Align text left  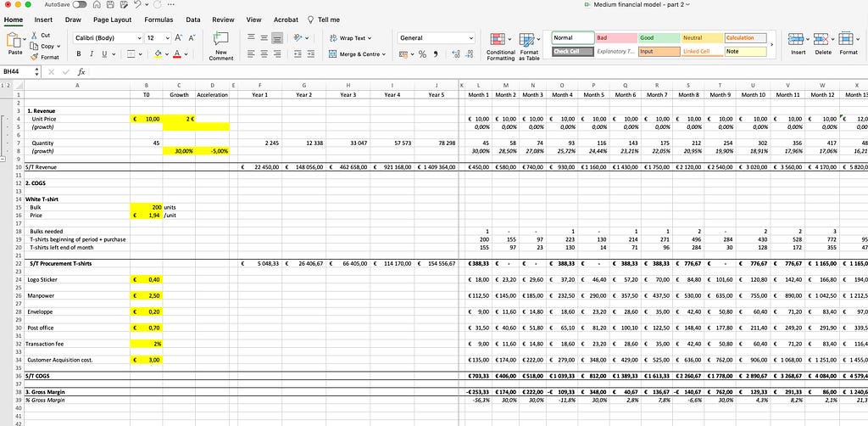251,54
